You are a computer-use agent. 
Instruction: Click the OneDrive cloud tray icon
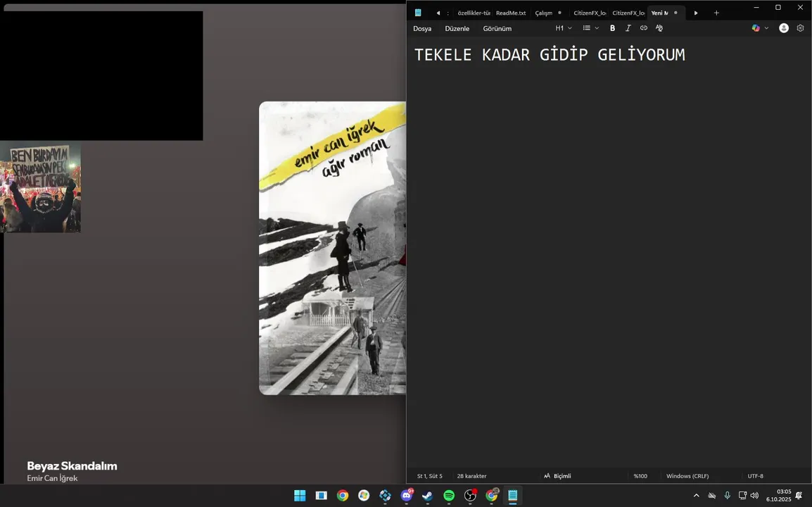pos(712,496)
